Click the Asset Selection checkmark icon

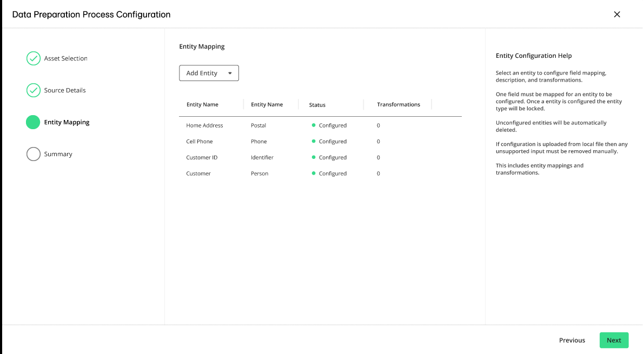point(34,58)
